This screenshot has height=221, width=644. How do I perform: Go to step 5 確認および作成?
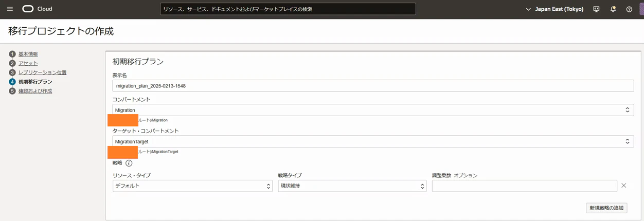35,91
